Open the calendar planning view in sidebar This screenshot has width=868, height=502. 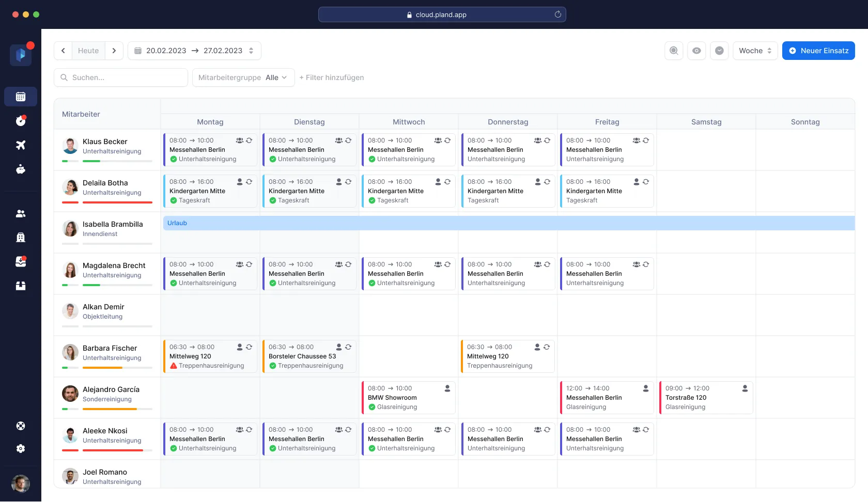(x=21, y=97)
